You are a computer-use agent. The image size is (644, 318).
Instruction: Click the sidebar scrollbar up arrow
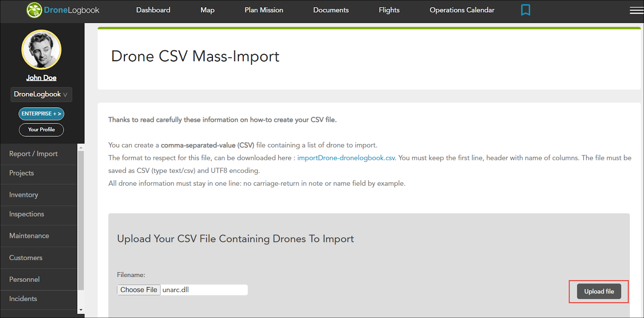81,148
